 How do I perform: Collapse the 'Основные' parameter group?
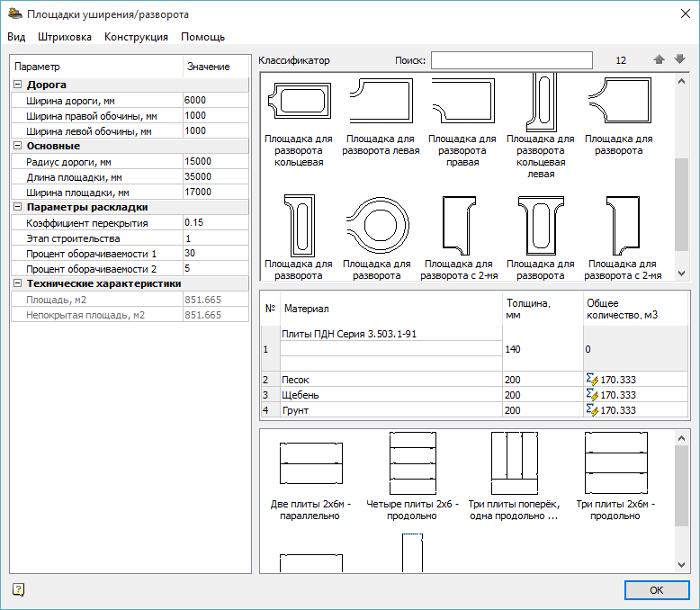(18, 146)
